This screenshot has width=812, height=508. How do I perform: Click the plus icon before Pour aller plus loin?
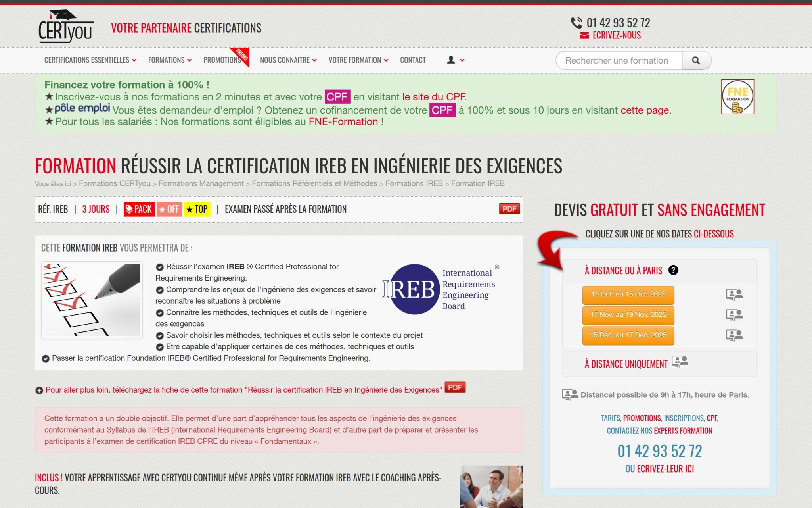click(x=39, y=391)
